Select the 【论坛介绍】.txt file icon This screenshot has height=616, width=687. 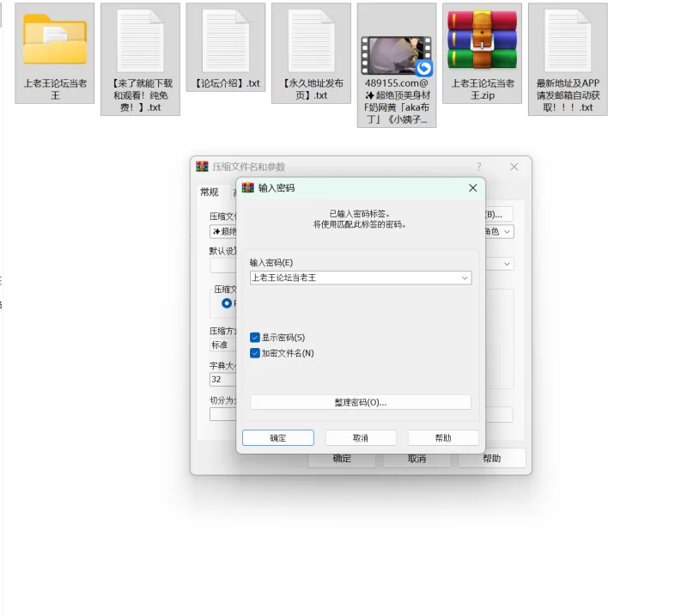point(225,40)
